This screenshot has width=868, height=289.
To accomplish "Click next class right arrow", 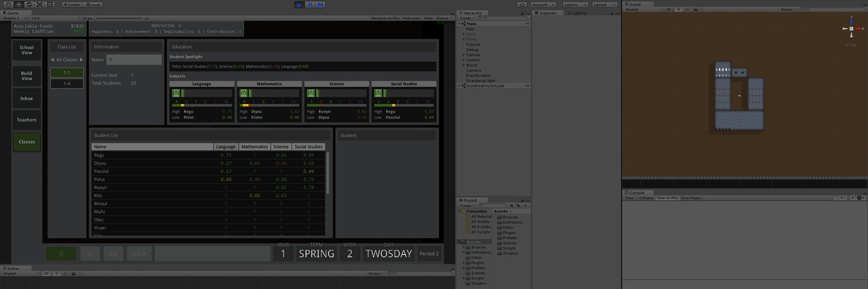I will coord(82,60).
